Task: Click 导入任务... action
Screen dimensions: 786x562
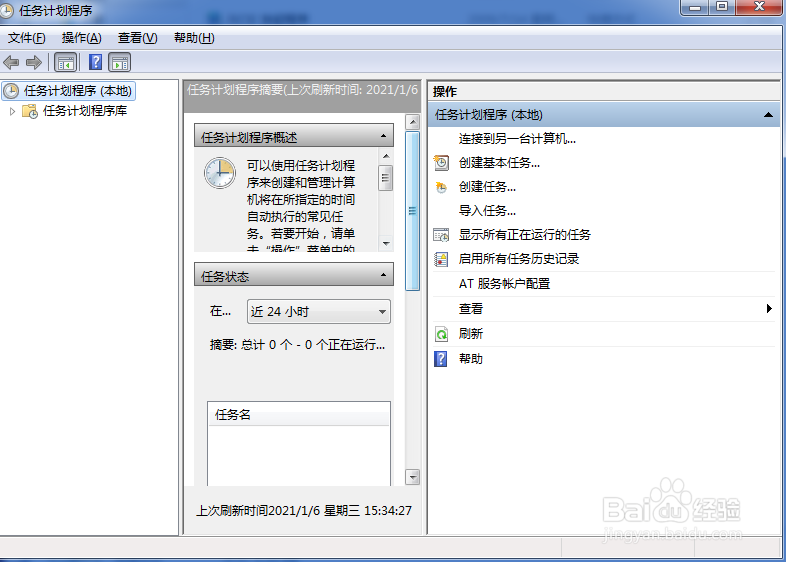Action: coord(487,211)
